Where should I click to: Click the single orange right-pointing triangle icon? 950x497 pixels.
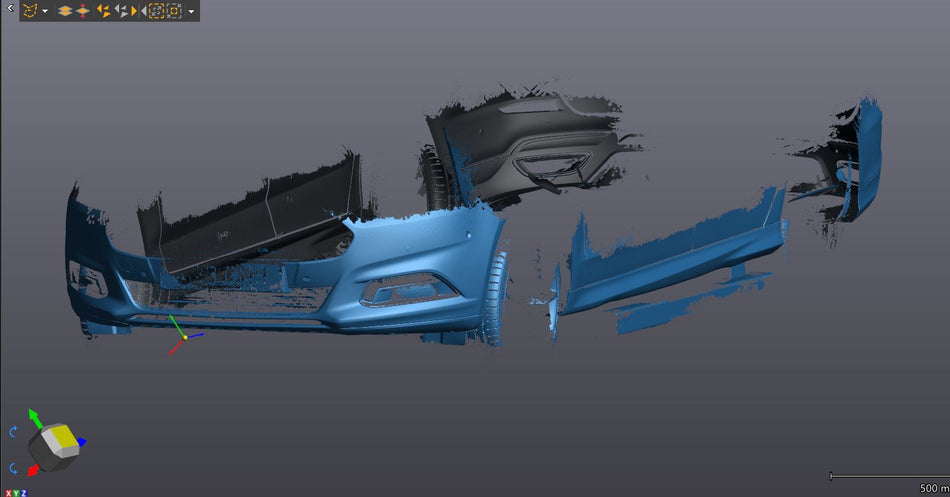134,11
